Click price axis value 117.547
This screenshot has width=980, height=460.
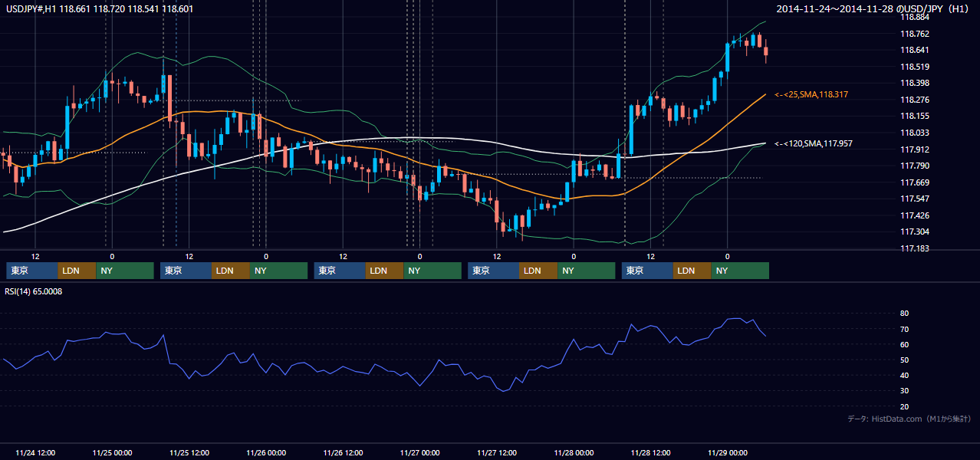pos(915,199)
